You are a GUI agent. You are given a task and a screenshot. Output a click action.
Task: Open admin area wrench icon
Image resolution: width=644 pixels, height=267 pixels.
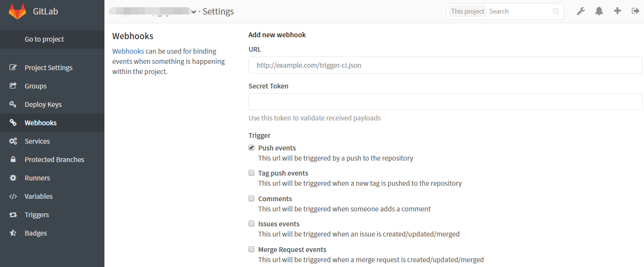coord(581,11)
